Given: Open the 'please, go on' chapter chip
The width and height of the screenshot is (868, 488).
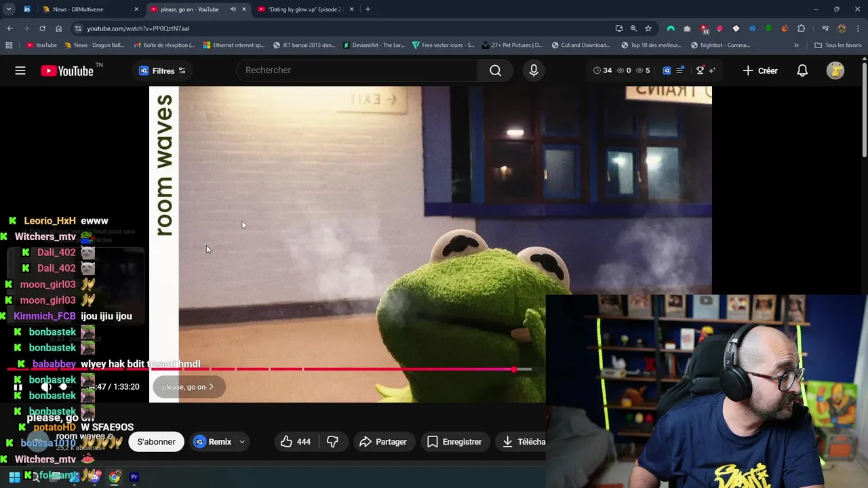Looking at the screenshot, I should [189, 387].
